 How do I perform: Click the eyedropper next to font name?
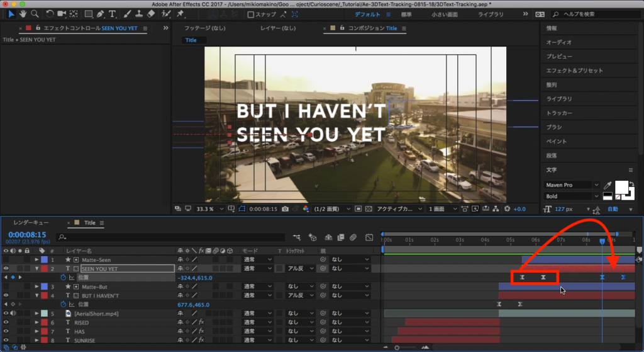pos(608,185)
